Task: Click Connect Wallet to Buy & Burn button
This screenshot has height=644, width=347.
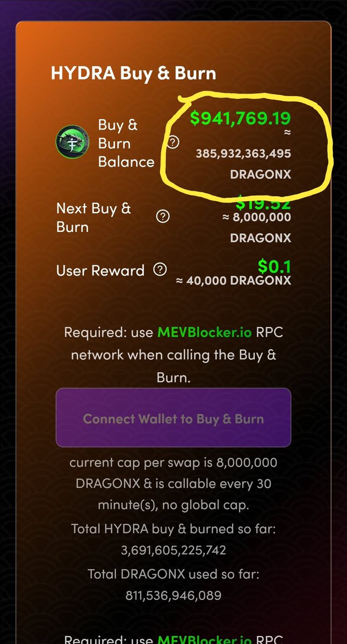Action: pyautogui.click(x=173, y=418)
